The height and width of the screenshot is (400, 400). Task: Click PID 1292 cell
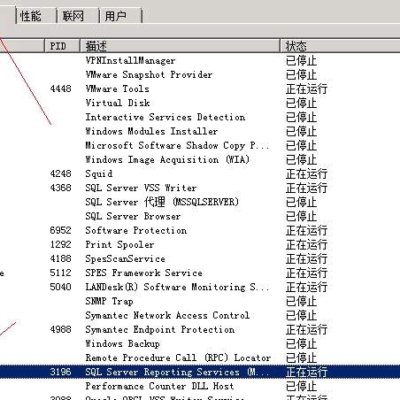(x=60, y=245)
